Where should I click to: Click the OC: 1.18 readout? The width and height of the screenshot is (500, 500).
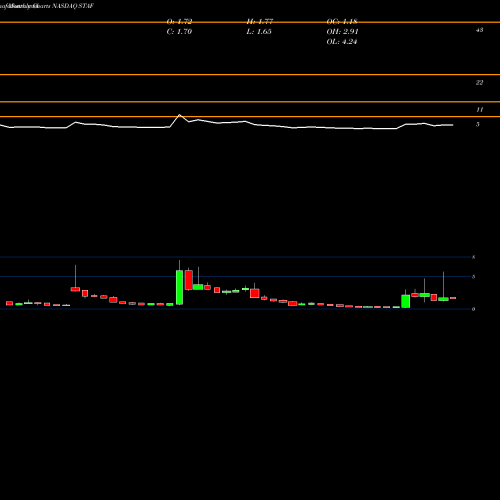342,22
